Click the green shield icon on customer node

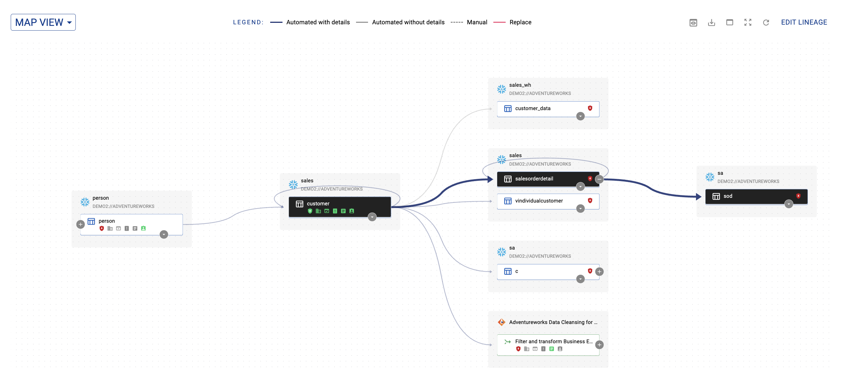[x=310, y=211]
